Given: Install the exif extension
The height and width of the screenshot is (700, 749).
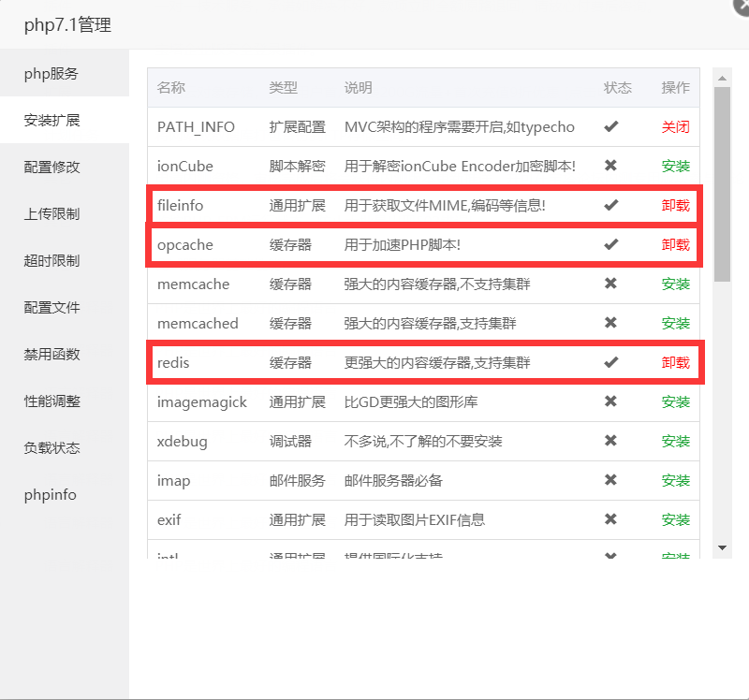Looking at the screenshot, I should point(675,519).
